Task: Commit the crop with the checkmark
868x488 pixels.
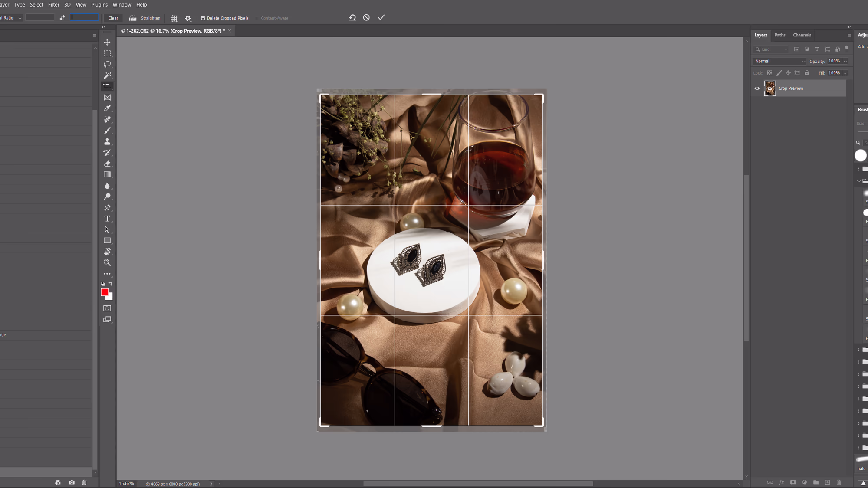Action: point(381,18)
